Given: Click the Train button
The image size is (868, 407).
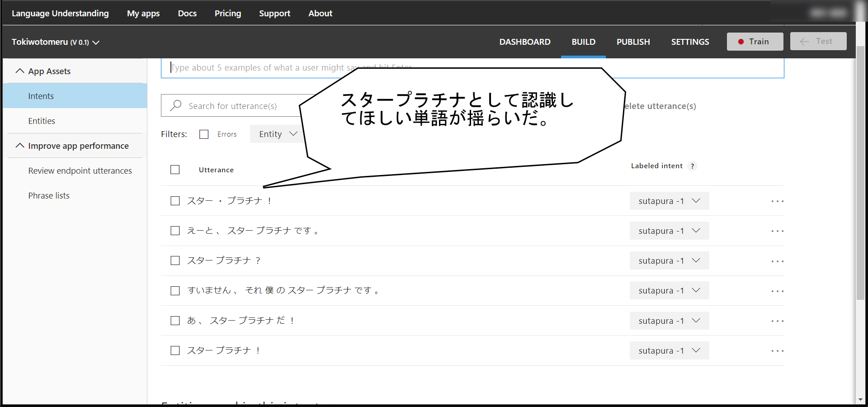Looking at the screenshot, I should pos(755,42).
